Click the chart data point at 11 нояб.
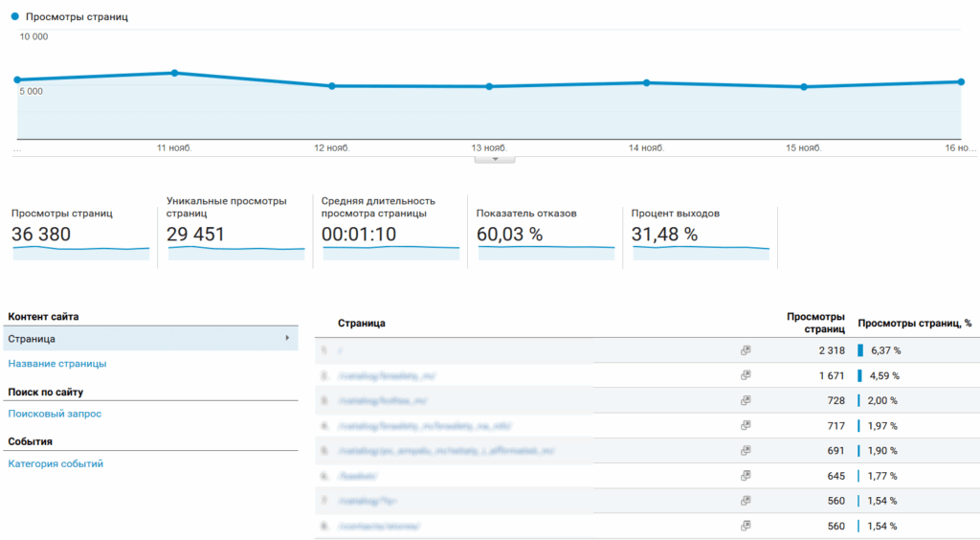 (174, 73)
